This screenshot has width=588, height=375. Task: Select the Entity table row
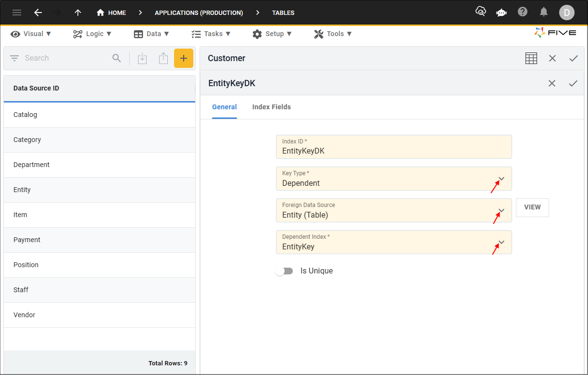pyautogui.click(x=100, y=190)
